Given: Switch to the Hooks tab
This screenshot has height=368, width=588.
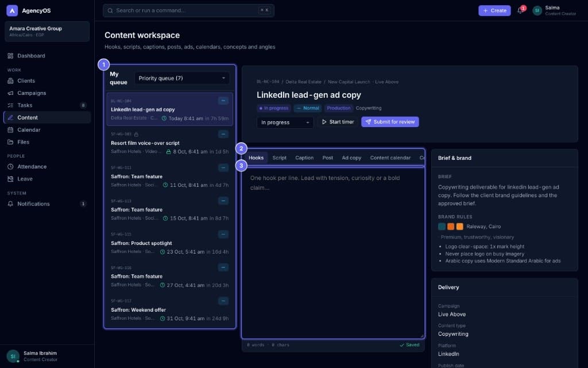Looking at the screenshot, I should pos(256,158).
